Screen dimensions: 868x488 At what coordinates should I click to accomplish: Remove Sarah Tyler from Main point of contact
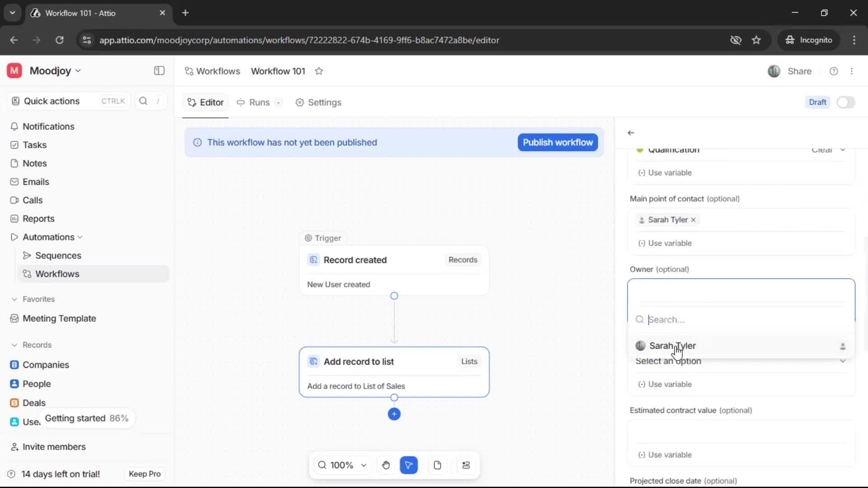693,220
